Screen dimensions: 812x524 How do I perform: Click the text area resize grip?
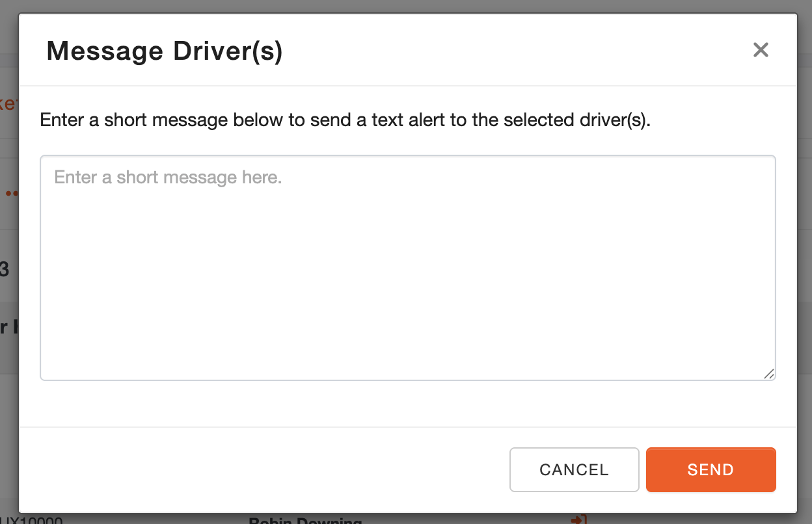[768, 373]
